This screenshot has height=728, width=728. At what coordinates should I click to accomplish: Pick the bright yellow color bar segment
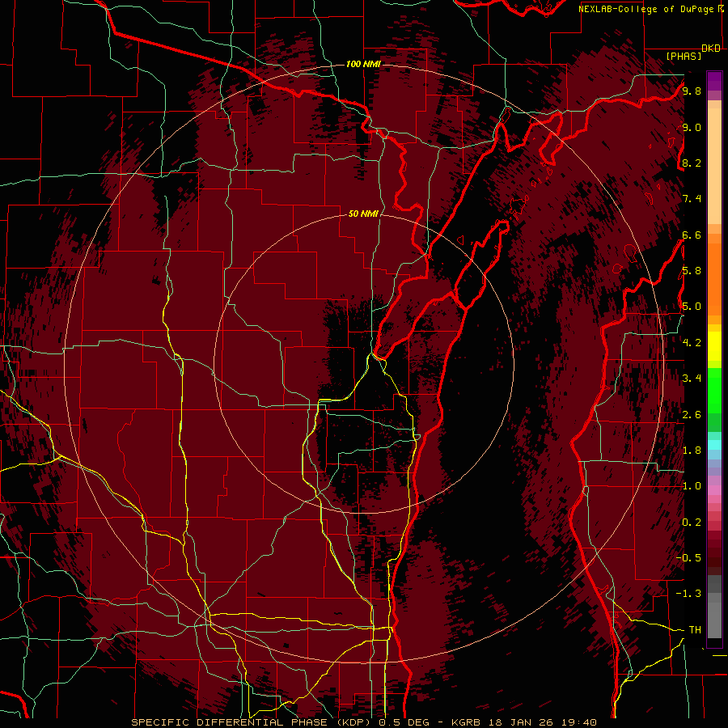point(714,346)
